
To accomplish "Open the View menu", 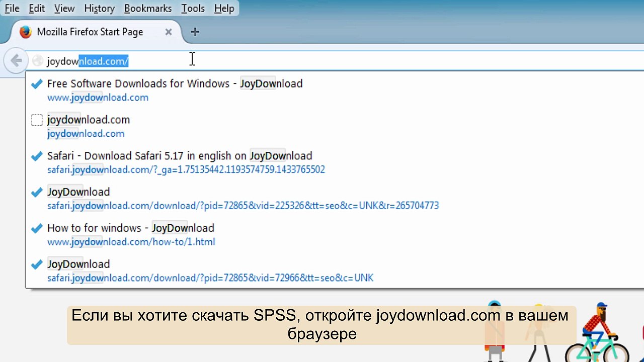I will (x=64, y=9).
